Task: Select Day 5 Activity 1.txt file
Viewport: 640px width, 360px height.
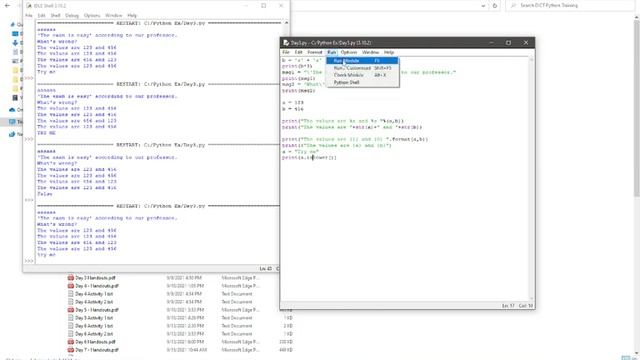Action: click(94, 318)
